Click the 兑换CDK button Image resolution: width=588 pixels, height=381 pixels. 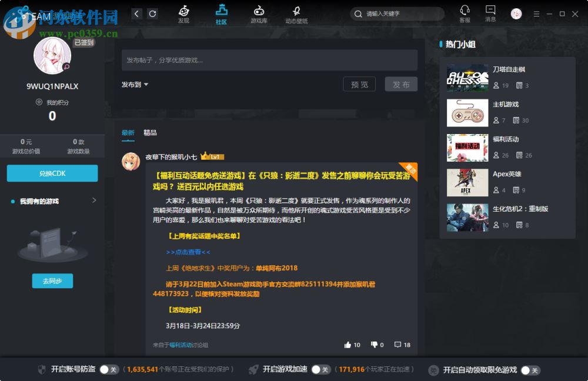point(52,173)
